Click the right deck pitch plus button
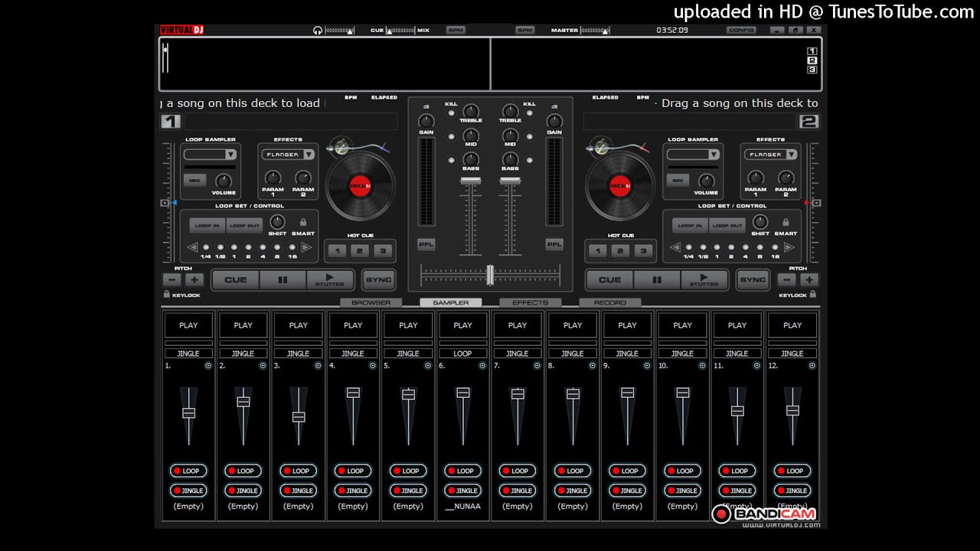The image size is (980, 551). [809, 280]
